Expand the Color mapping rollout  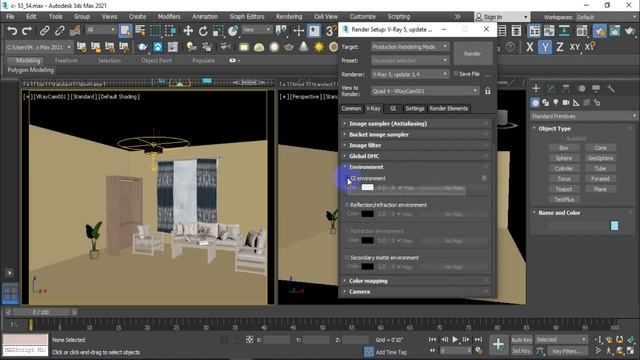[x=416, y=281]
